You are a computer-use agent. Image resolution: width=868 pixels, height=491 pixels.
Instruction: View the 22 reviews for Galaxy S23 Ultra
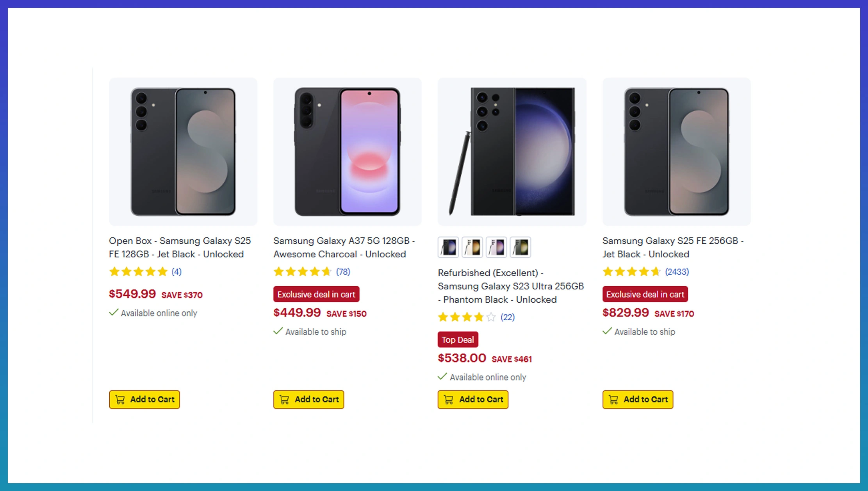pyautogui.click(x=508, y=317)
